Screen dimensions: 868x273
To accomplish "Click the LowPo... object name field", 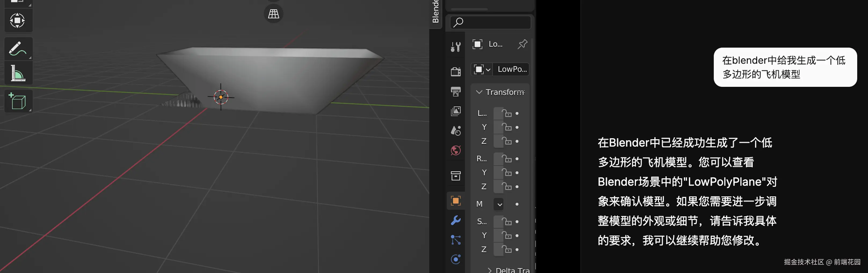I will click(510, 69).
